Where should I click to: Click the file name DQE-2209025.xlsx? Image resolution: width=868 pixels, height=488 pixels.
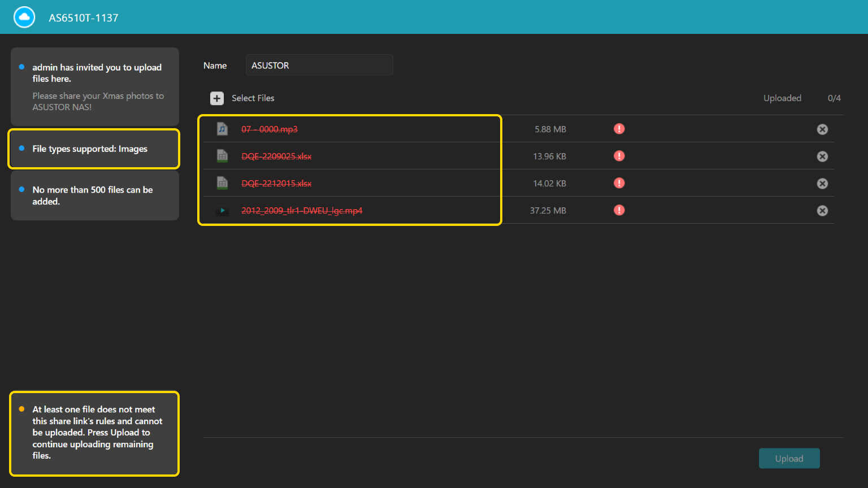pyautogui.click(x=276, y=156)
